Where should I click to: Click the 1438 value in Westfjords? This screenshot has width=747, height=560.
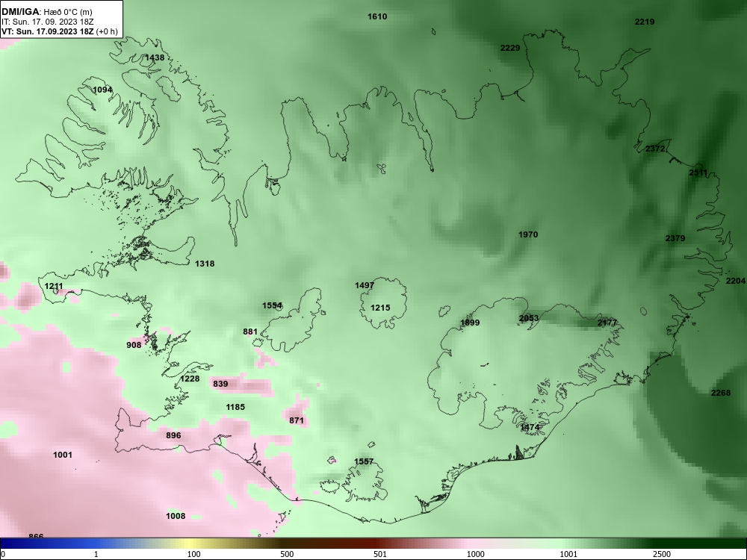155,57
